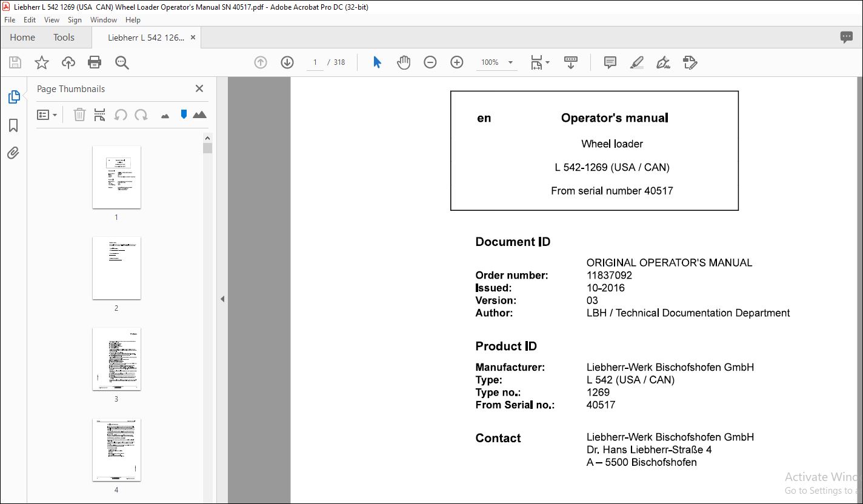Click 'LBH / Technical Documentation Department' text
Screen dimensions: 863x504
[x=688, y=313]
